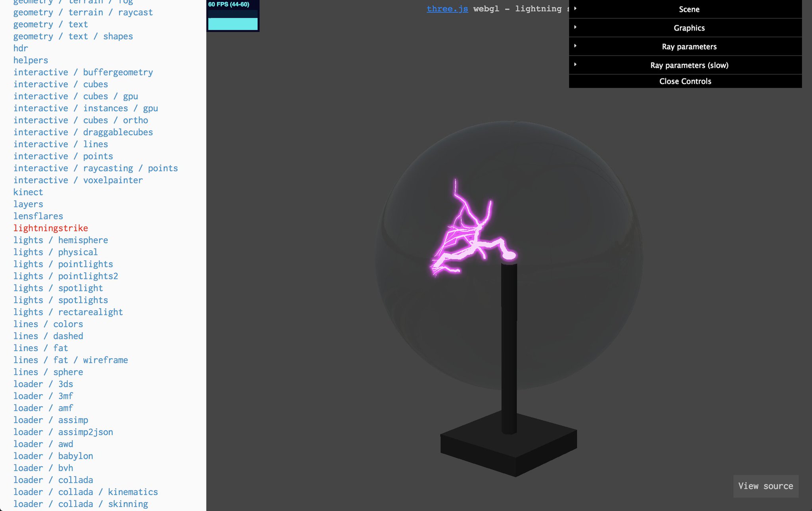Open the three.js header link
812x511 pixels.
coord(447,9)
